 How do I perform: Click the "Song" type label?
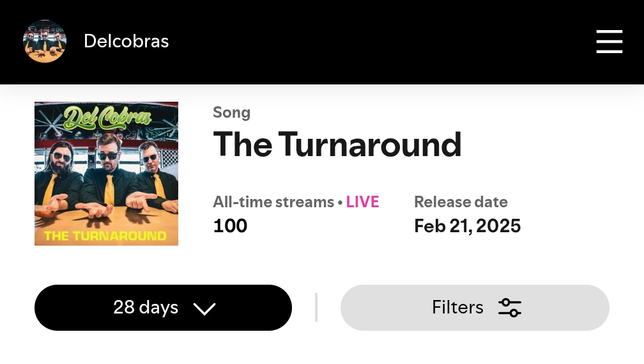pyautogui.click(x=231, y=113)
